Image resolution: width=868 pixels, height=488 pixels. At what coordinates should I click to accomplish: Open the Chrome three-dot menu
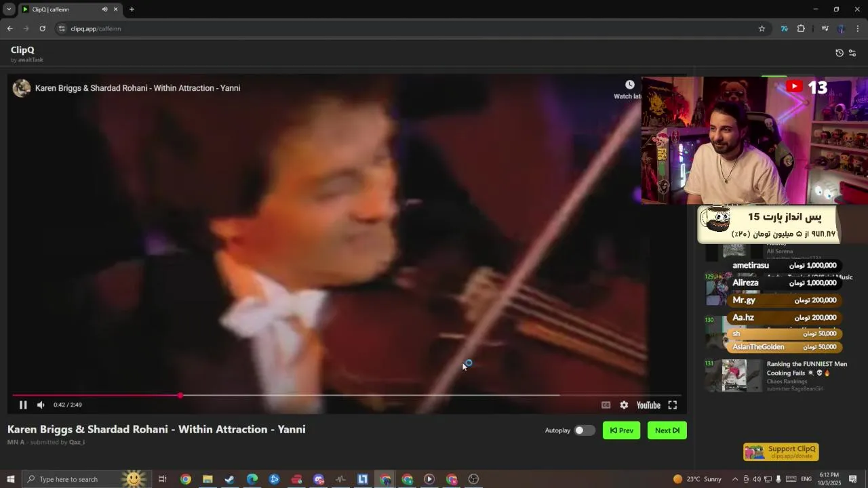pyautogui.click(x=858, y=28)
